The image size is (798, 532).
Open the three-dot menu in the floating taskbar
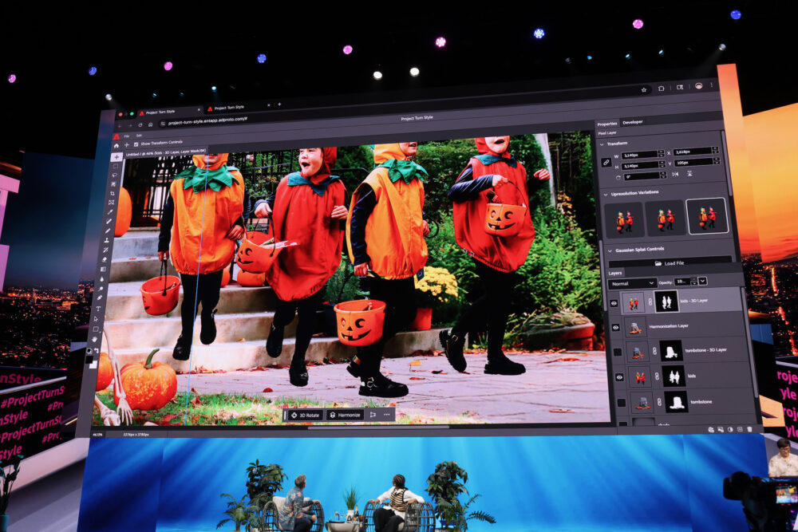point(387,415)
